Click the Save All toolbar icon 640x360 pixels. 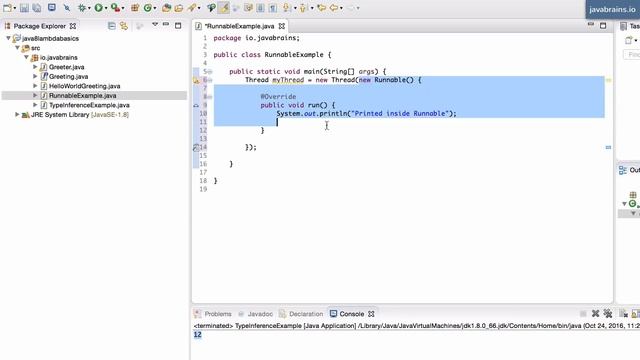pyautogui.click(x=37, y=8)
